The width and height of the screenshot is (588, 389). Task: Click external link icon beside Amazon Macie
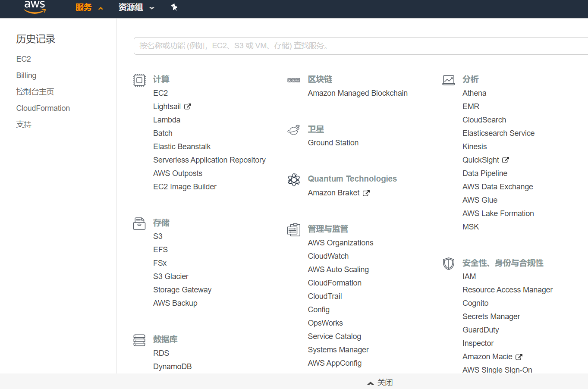point(519,357)
